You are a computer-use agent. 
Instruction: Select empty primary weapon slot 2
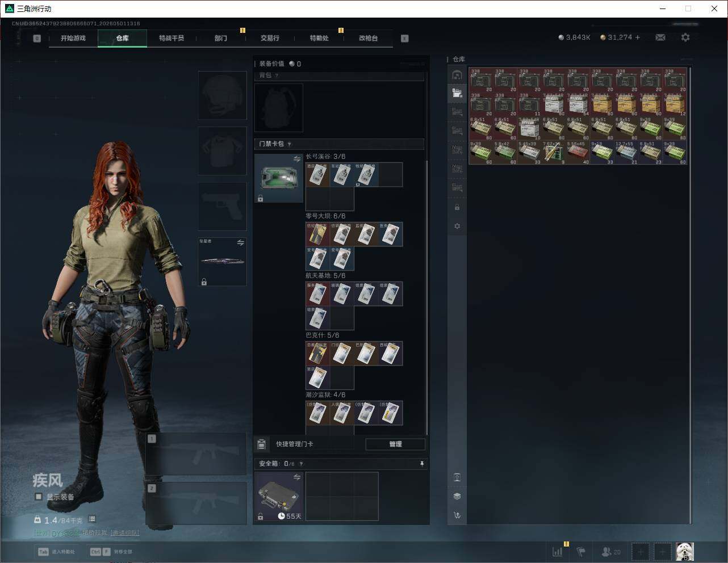(196, 503)
